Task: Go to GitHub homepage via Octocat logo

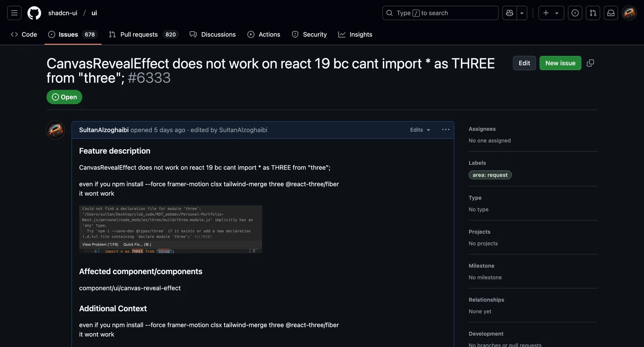Action: (34, 13)
